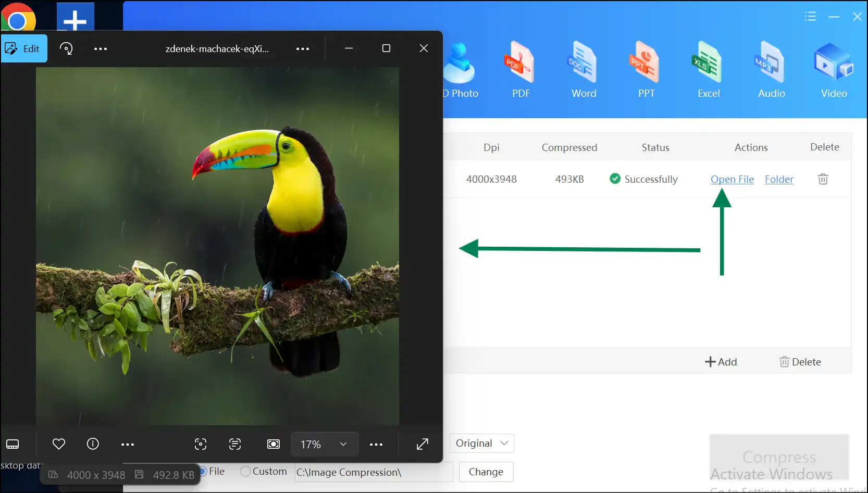
Task: Click the Delete button below the list
Action: [x=800, y=362]
